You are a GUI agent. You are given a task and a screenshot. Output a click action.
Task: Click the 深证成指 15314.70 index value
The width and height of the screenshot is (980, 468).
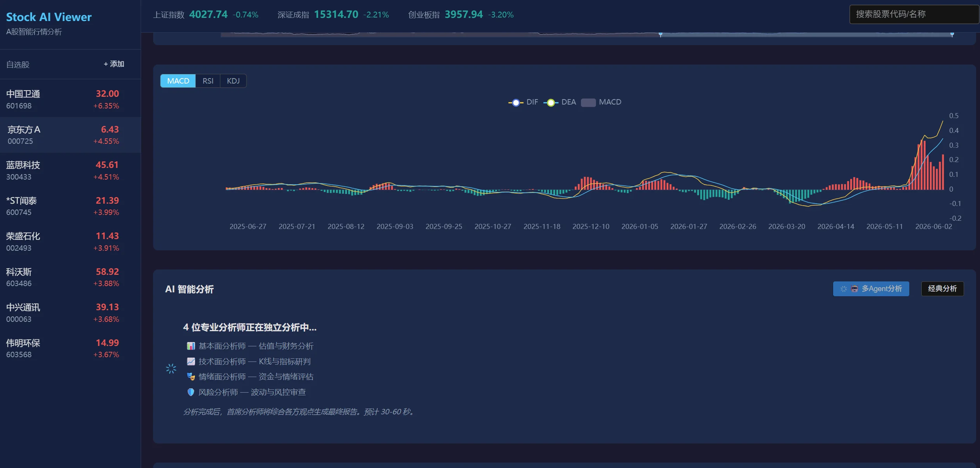tap(336, 14)
